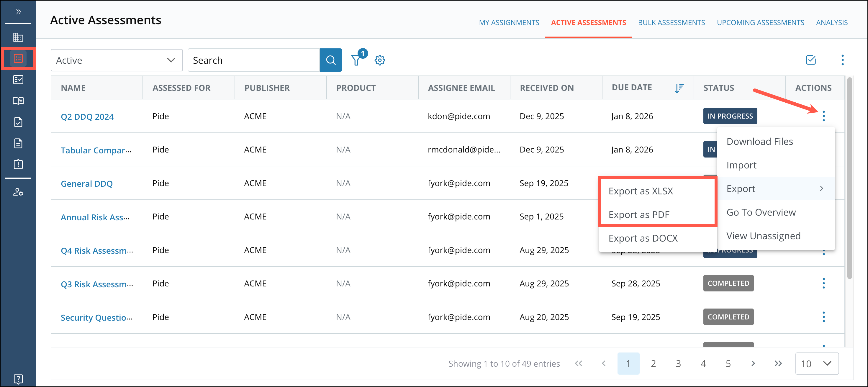Image resolution: width=868 pixels, height=387 pixels.
Task: Open the user settings icon in sidebar
Action: point(18,193)
